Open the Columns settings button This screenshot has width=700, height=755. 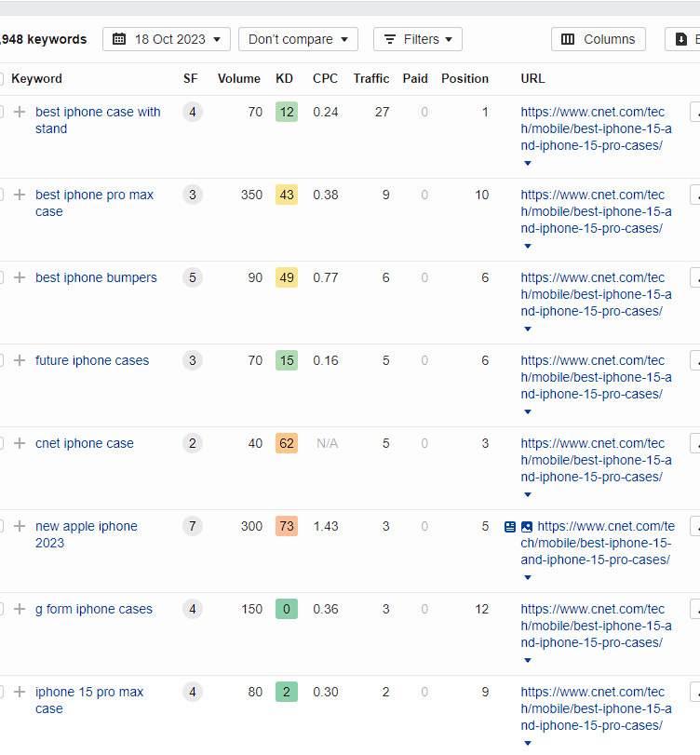pyautogui.click(x=599, y=39)
